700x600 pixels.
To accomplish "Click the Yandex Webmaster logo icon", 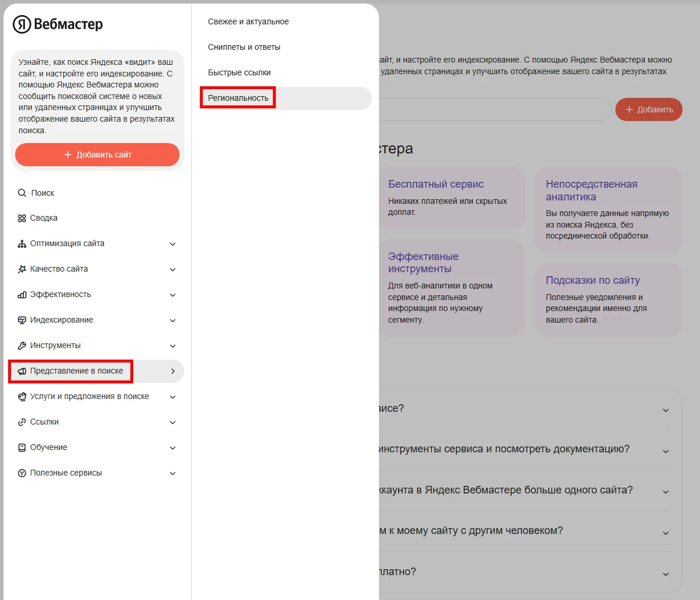I will 22,24.
